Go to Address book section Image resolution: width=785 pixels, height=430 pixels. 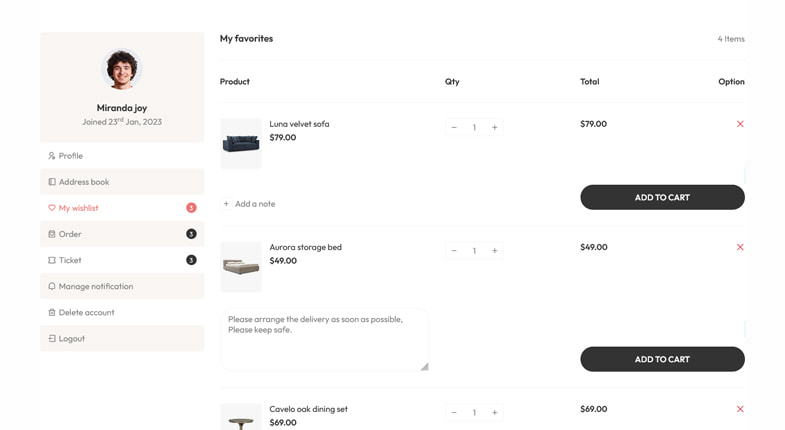click(x=84, y=182)
